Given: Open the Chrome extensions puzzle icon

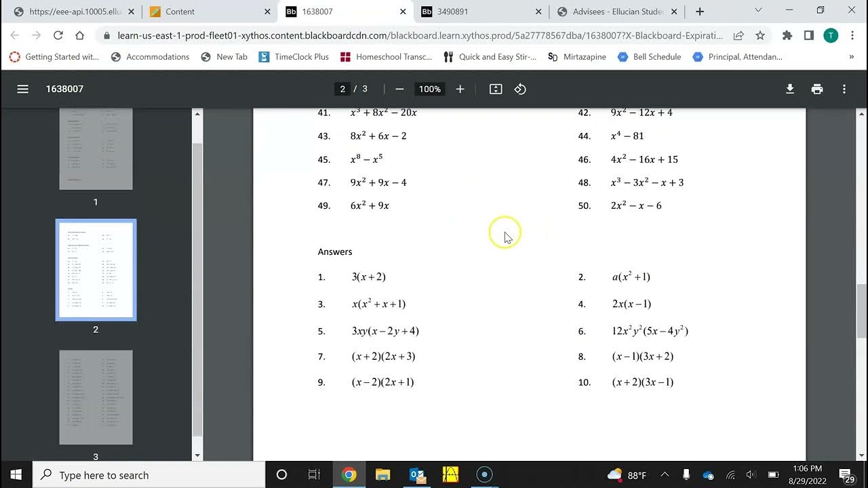Looking at the screenshot, I should pyautogui.click(x=787, y=35).
